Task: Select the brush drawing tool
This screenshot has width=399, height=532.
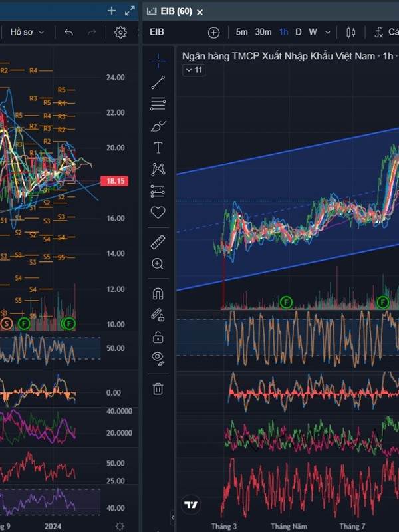Action: pyautogui.click(x=158, y=126)
